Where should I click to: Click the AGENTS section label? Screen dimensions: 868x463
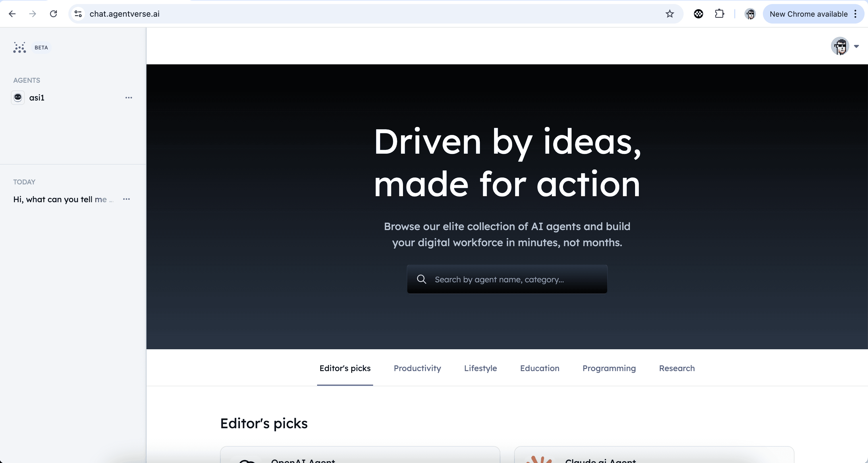click(x=27, y=80)
